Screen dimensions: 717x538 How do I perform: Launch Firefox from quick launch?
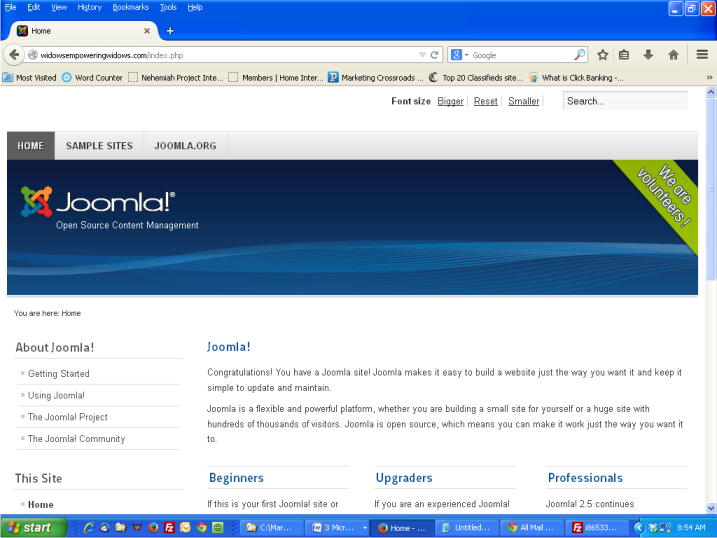click(x=153, y=527)
